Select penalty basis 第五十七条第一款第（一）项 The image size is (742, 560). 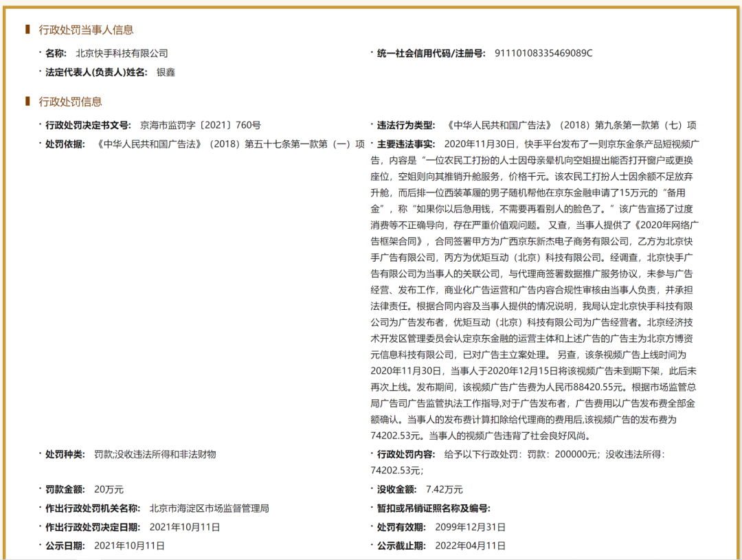[305, 144]
